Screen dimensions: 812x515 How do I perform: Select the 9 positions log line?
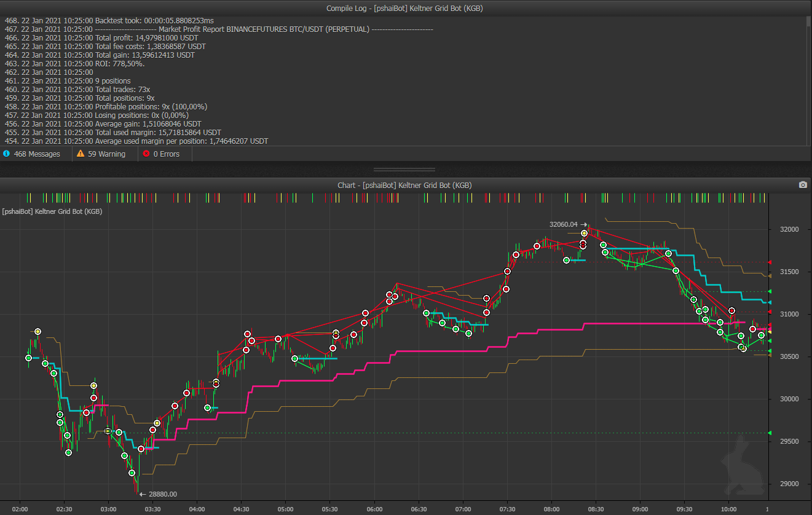pyautogui.click(x=67, y=81)
